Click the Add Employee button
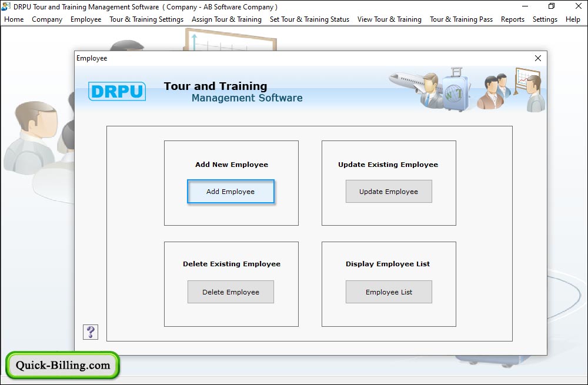 pyautogui.click(x=230, y=192)
